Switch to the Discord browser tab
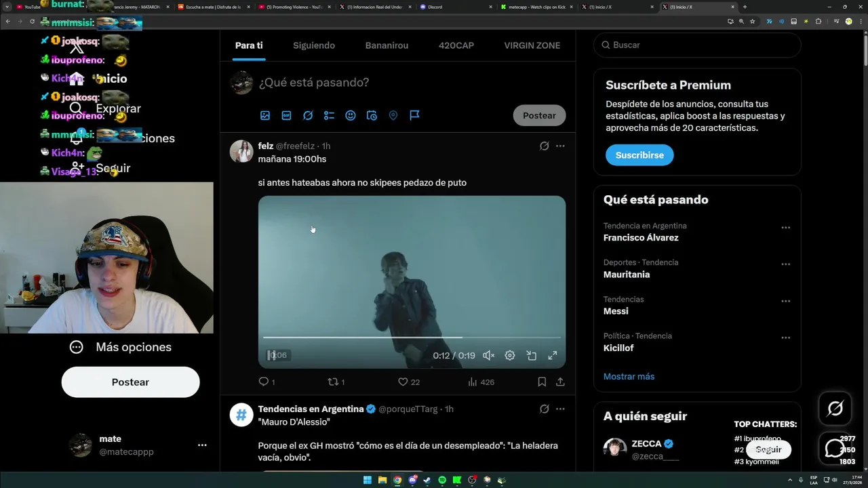 point(456,7)
